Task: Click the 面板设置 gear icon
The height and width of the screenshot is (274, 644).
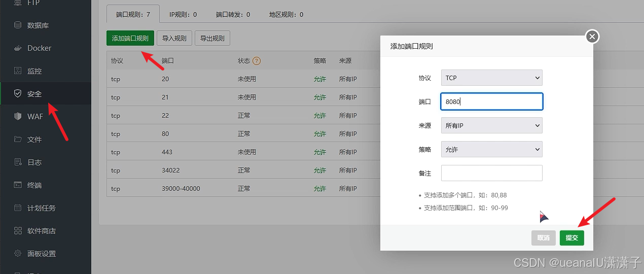Action: point(18,253)
